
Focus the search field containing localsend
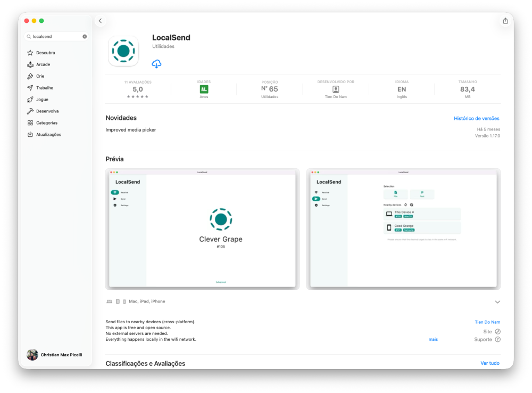tap(57, 36)
